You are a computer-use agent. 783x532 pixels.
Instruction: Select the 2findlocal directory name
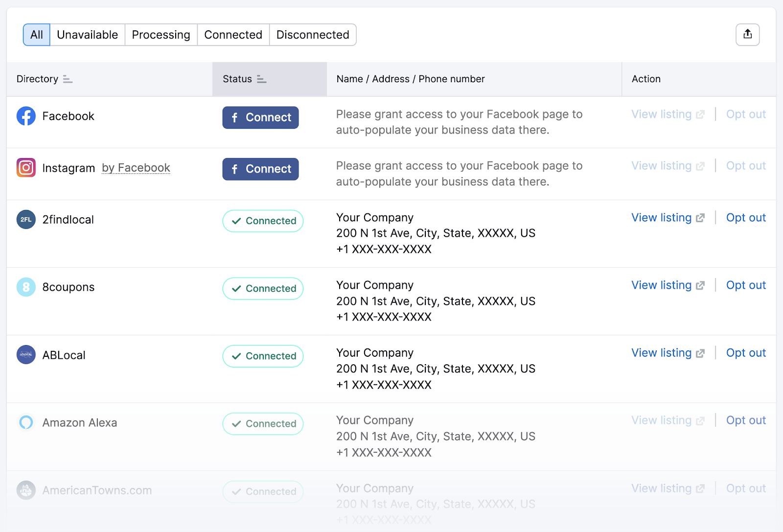[68, 220]
